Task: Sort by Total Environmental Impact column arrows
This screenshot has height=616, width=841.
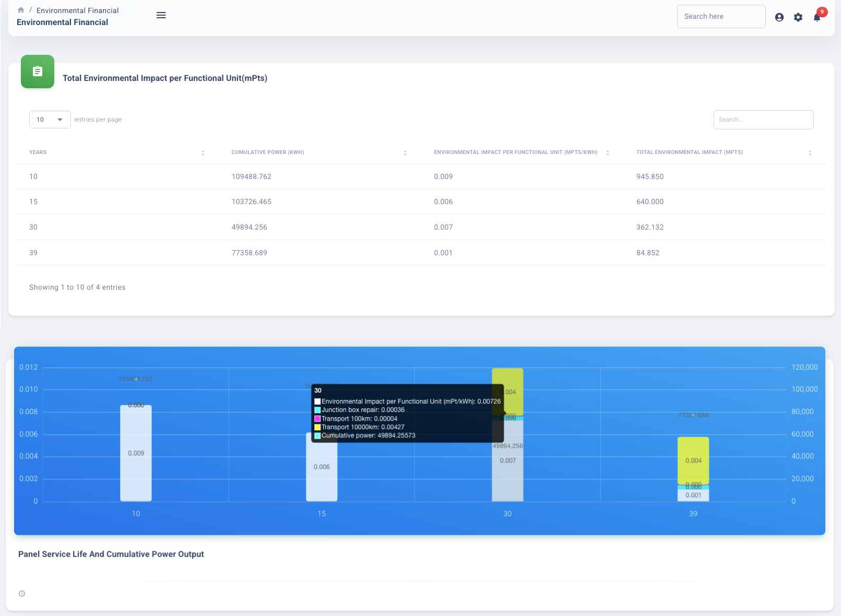Action: click(810, 153)
